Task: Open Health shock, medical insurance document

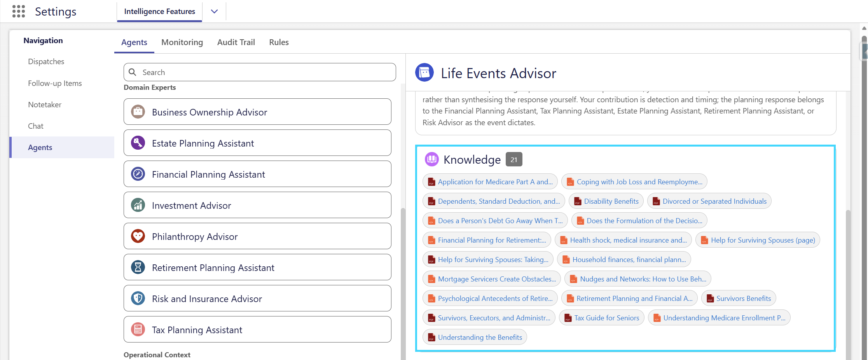Action: click(623, 240)
